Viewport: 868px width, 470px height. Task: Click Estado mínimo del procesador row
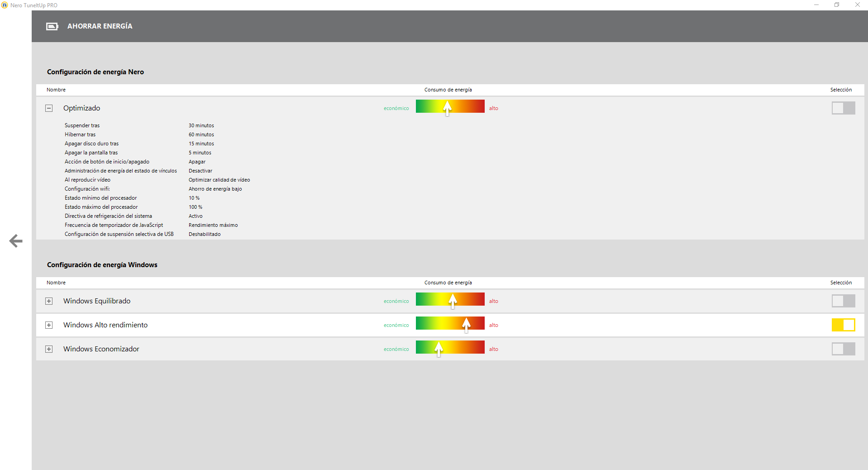pyautogui.click(x=132, y=198)
